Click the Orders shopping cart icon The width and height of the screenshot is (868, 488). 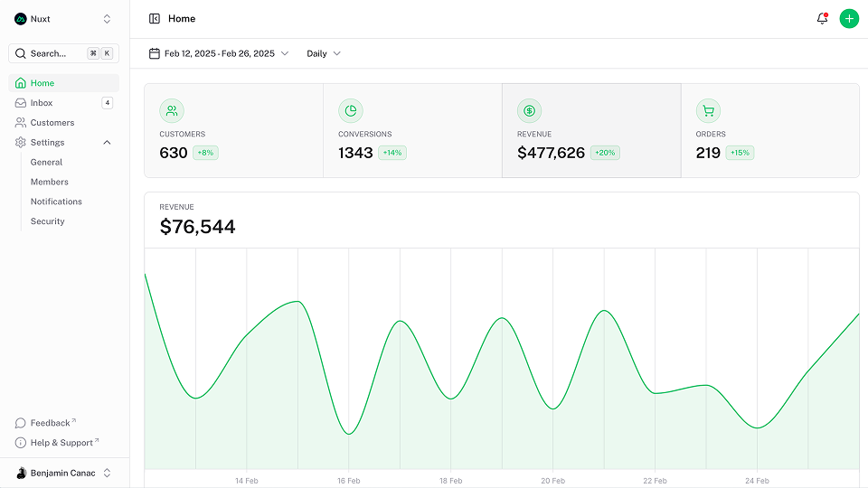click(x=708, y=111)
